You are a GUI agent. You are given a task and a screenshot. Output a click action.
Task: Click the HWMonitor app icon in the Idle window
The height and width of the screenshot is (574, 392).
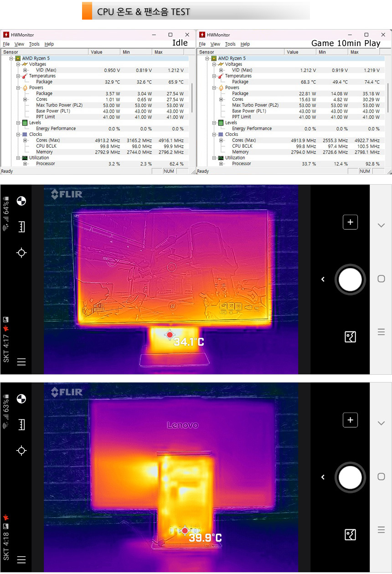click(x=6, y=35)
